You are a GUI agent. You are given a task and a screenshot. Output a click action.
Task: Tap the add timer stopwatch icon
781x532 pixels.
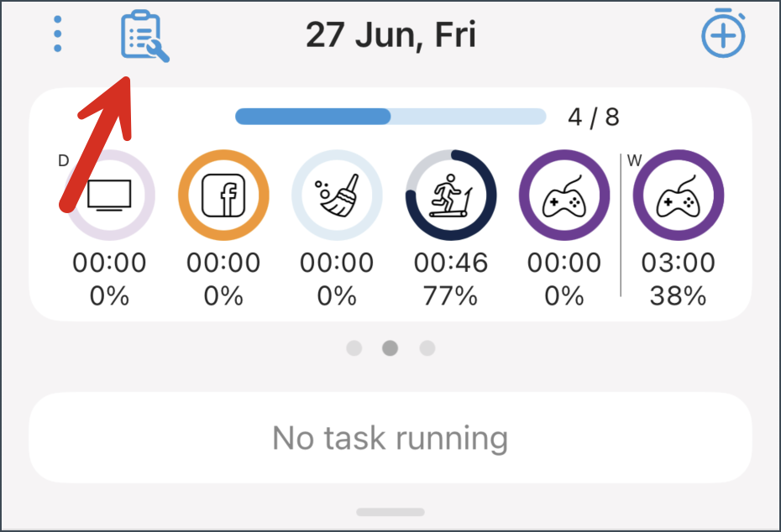723,33
